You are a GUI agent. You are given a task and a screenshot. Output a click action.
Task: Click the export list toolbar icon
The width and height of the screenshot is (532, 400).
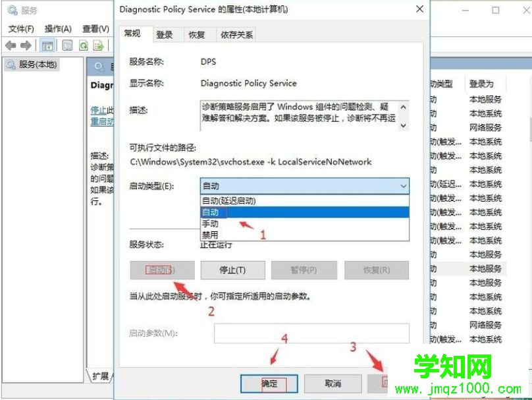click(x=99, y=45)
